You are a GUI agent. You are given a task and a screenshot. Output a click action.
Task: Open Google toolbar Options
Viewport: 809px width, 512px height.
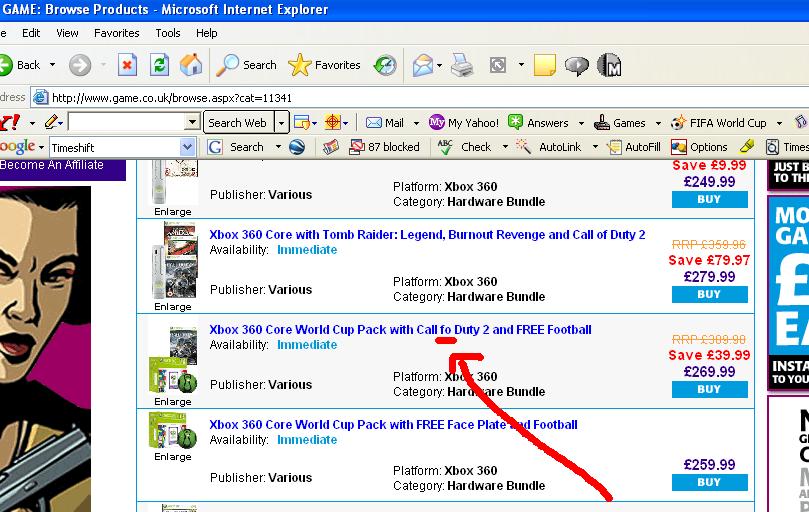pos(699,147)
